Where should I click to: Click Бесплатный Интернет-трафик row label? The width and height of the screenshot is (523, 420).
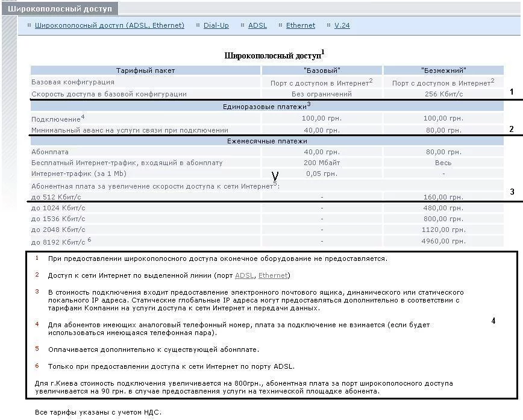(127, 163)
